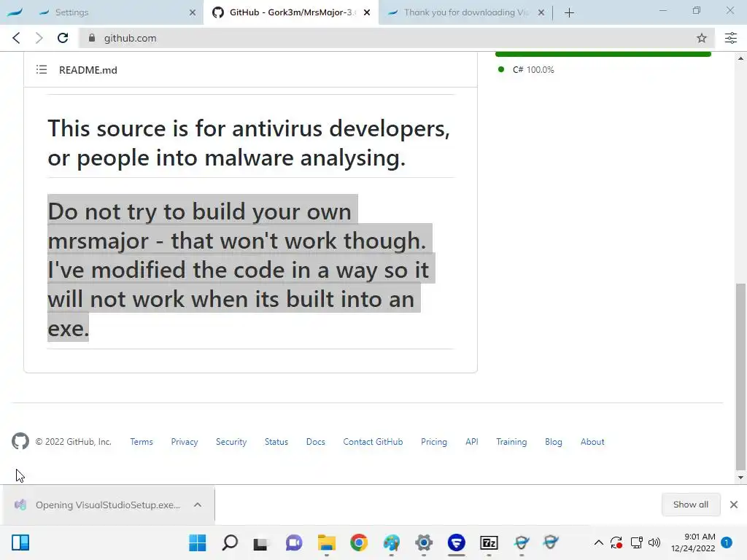Show hidden system tray icons
Image resolution: width=747 pixels, height=560 pixels.
tap(598, 542)
